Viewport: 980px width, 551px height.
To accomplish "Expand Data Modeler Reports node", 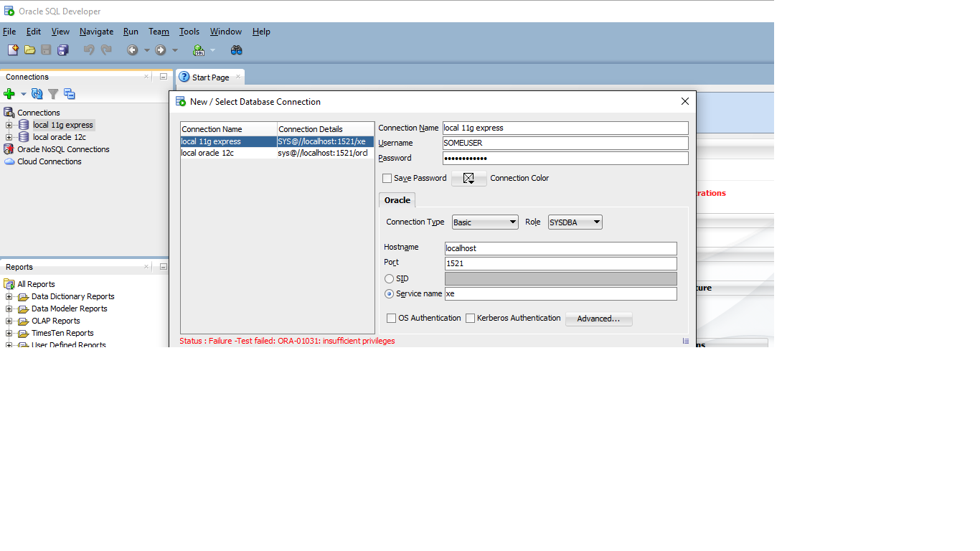I will [x=9, y=309].
